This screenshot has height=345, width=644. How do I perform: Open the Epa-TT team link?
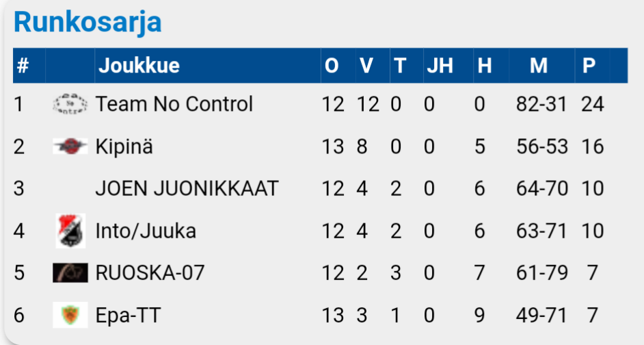point(129,316)
